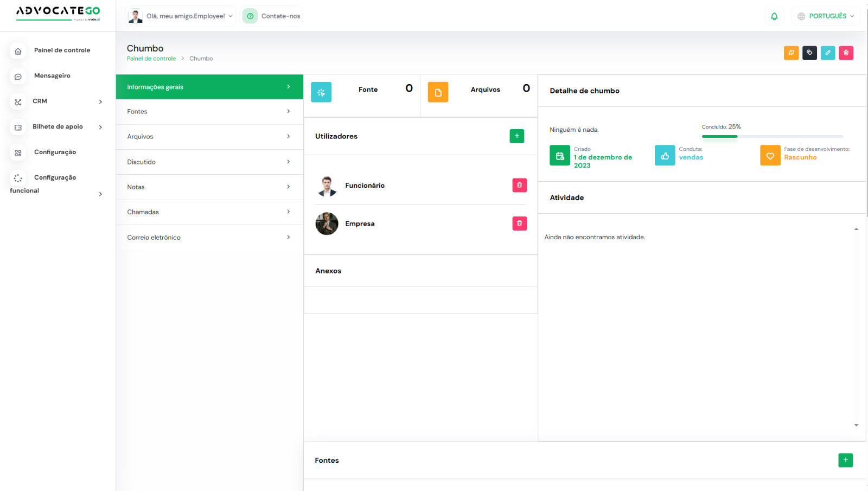Select the Informações gerais tab
The image size is (868, 491).
click(209, 87)
